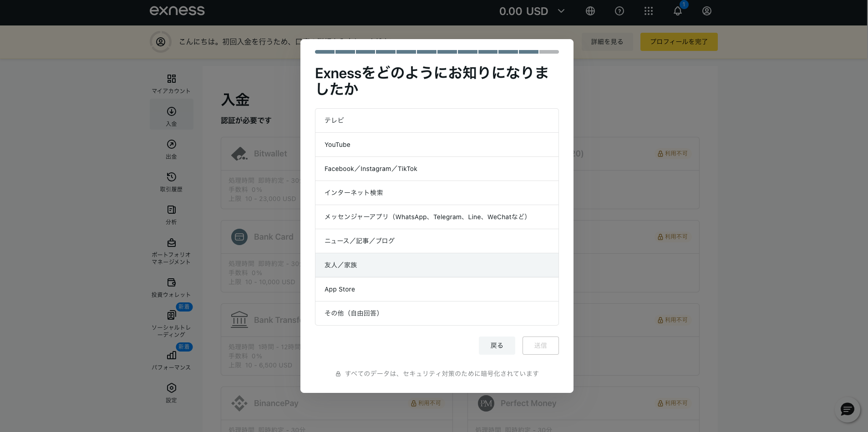The width and height of the screenshot is (868, 432).
Task: Open the user profile icon
Action: tap(706, 11)
